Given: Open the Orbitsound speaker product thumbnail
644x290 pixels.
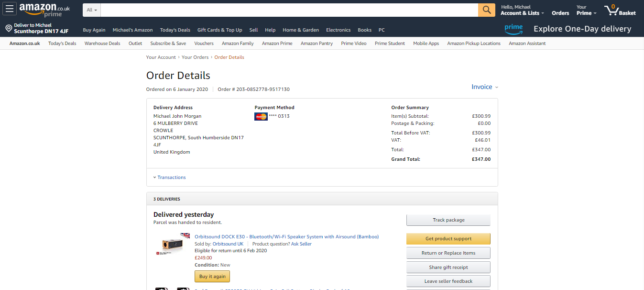Looking at the screenshot, I should point(173,245).
